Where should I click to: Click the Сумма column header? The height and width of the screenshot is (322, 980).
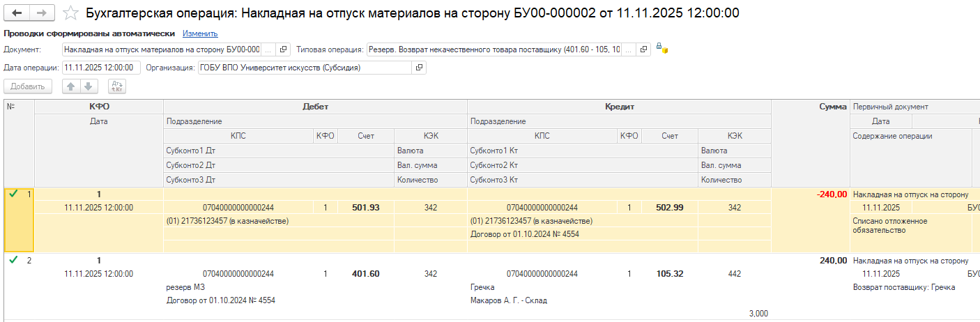(x=832, y=107)
